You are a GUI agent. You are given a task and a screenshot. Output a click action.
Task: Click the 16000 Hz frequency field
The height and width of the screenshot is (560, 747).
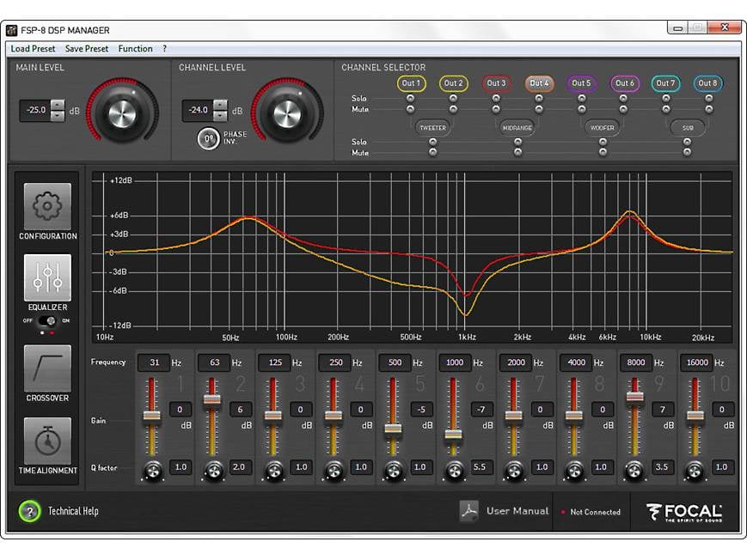(x=696, y=362)
